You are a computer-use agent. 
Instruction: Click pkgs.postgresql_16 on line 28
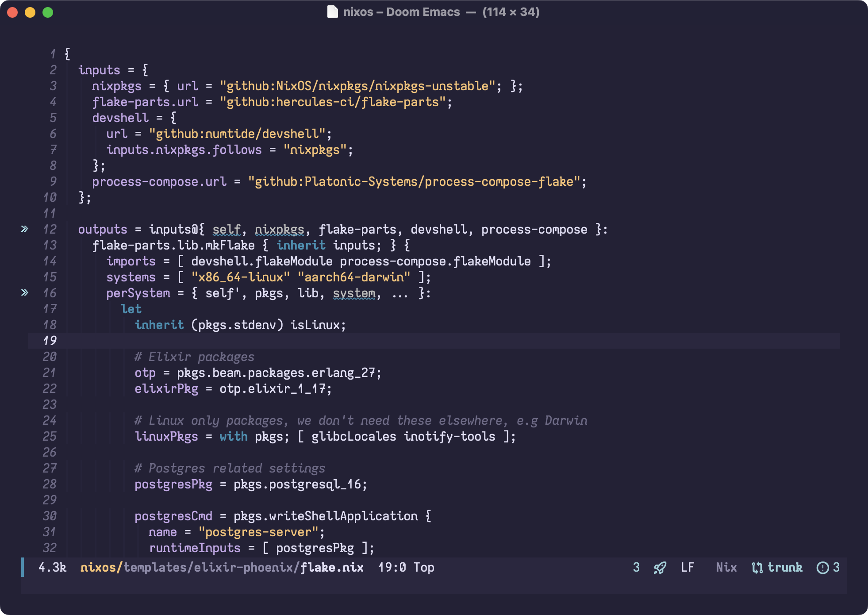(297, 484)
